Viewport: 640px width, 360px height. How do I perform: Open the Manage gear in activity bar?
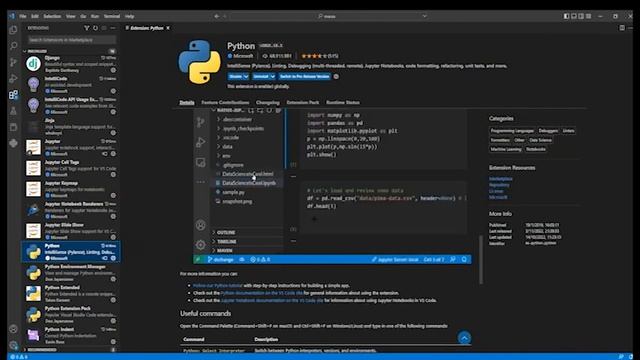click(13, 345)
